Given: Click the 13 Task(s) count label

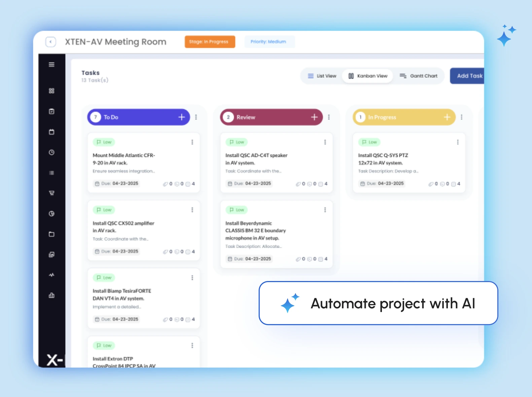Looking at the screenshot, I should point(95,80).
